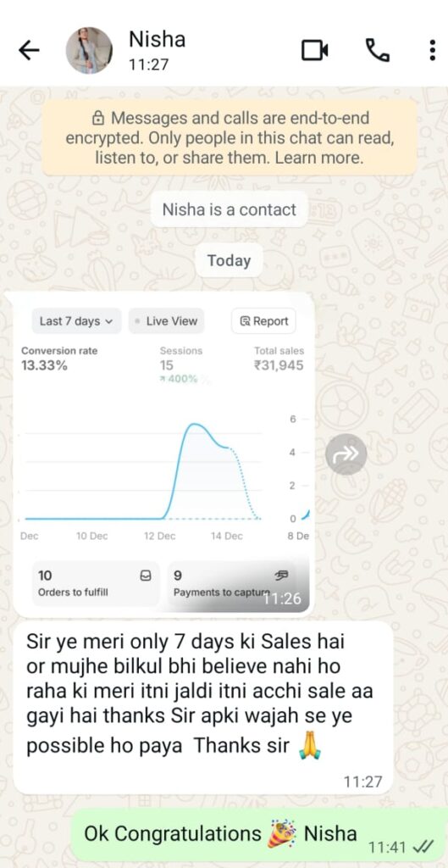Open the shared sales analytics screenshot
The height and width of the screenshot is (868, 448).
(163, 454)
